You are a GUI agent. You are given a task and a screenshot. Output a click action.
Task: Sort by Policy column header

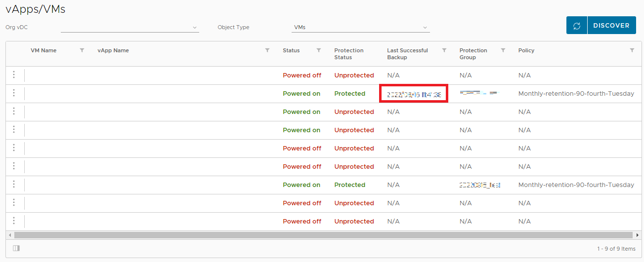tap(526, 50)
